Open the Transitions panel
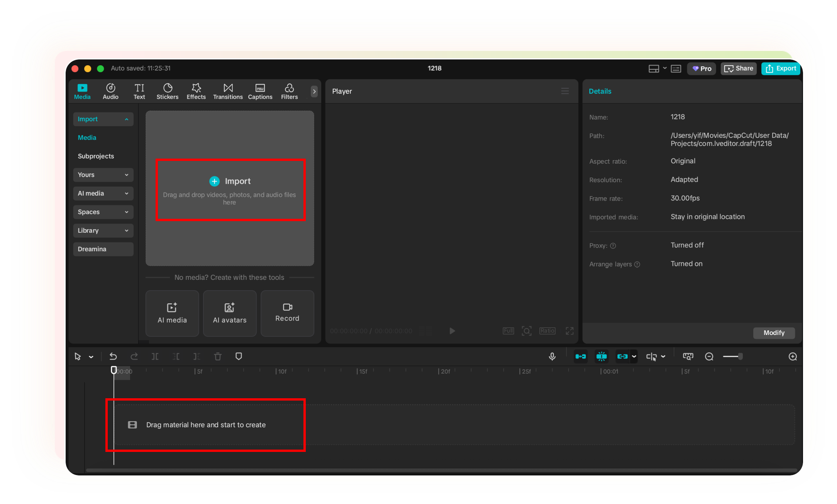The height and width of the screenshot is (504, 837). (x=228, y=91)
